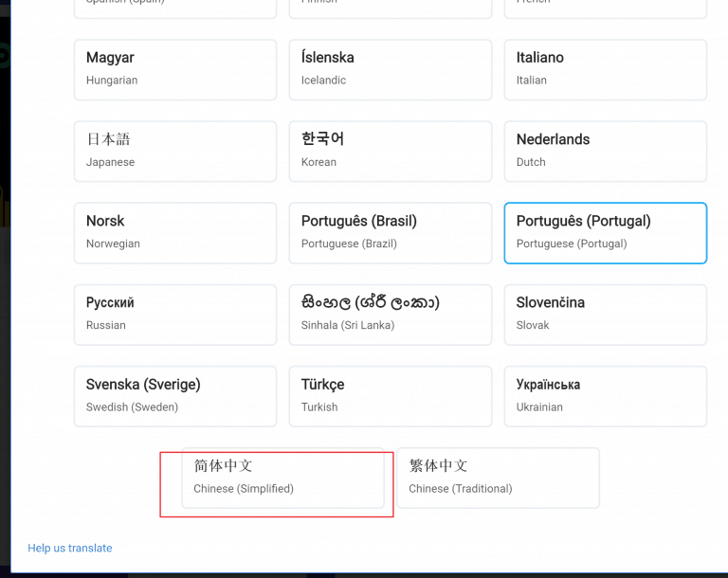This screenshot has width=728, height=578.
Task: Select Magyar (Hungarian) language
Action: coord(175,69)
